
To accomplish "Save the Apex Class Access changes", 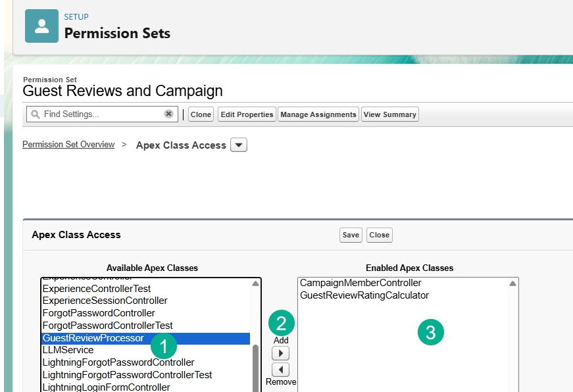I will click(x=351, y=235).
